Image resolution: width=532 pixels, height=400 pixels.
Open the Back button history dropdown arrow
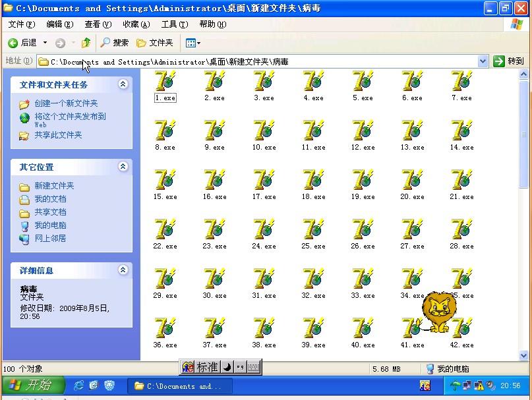[x=45, y=43]
